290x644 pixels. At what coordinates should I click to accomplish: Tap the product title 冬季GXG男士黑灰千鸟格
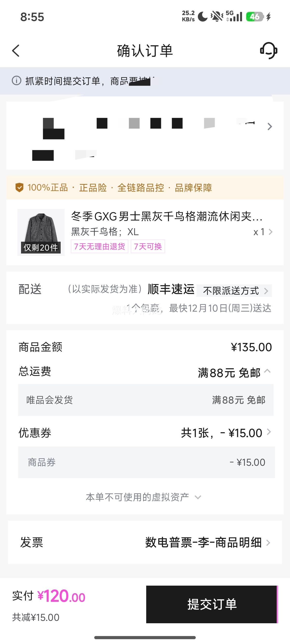pos(167,217)
